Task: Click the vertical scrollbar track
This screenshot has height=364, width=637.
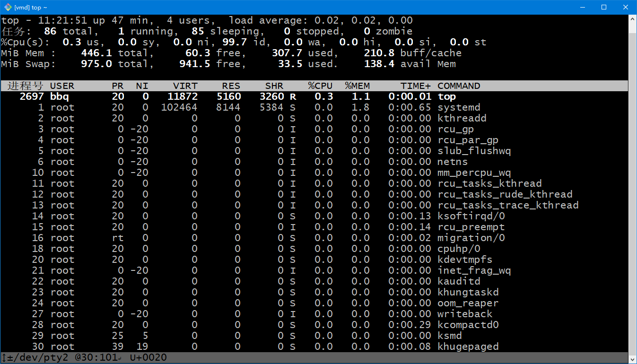Action: point(633,189)
